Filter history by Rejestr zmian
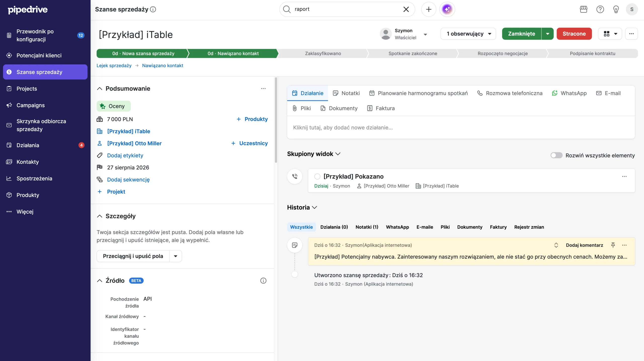This screenshot has height=361, width=644. (529, 227)
